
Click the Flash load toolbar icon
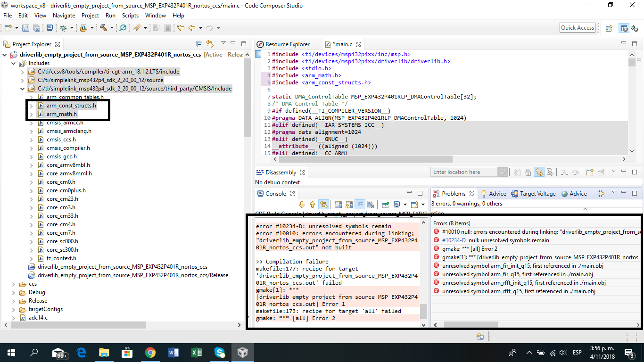coord(83,28)
